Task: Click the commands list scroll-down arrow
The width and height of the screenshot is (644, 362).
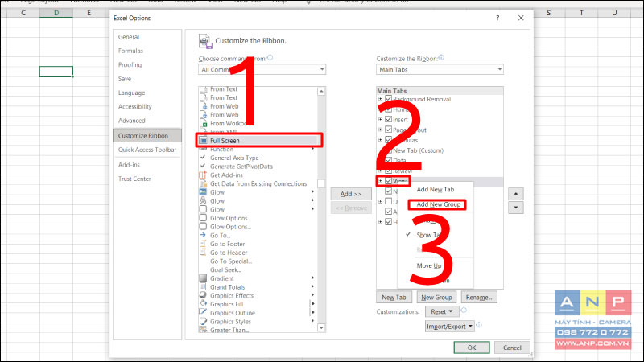Action: point(321,327)
